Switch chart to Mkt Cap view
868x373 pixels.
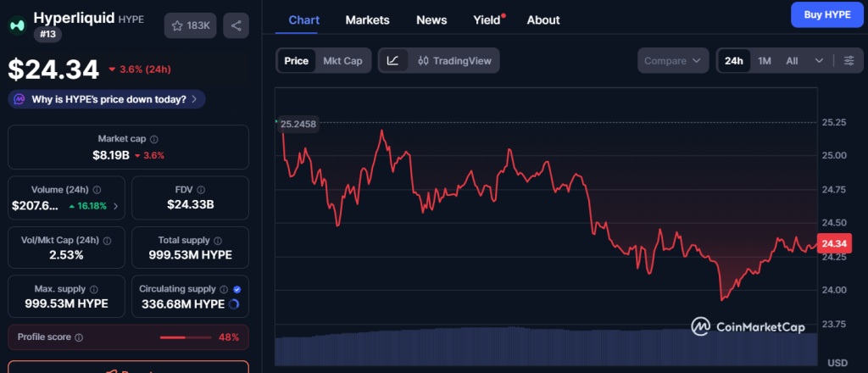point(342,61)
